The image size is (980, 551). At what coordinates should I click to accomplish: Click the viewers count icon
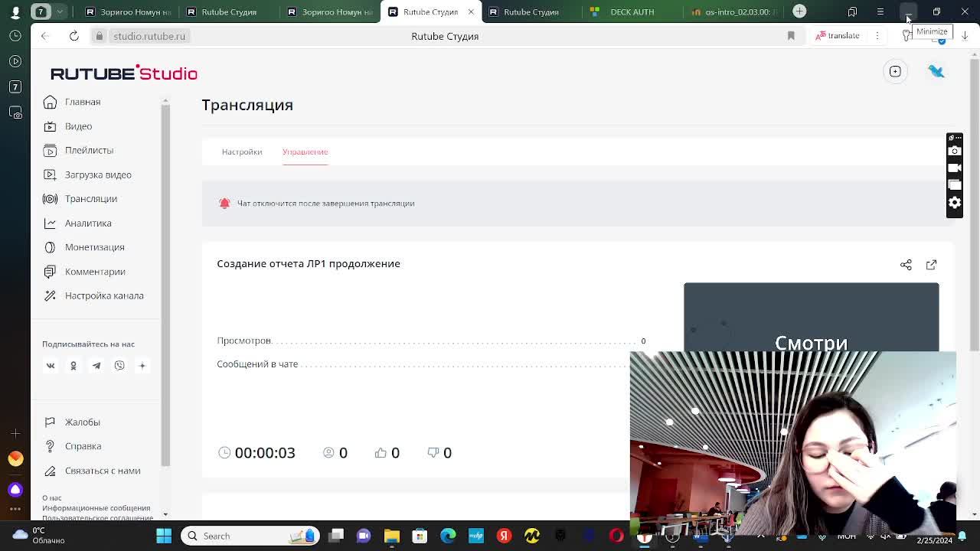pos(329,452)
